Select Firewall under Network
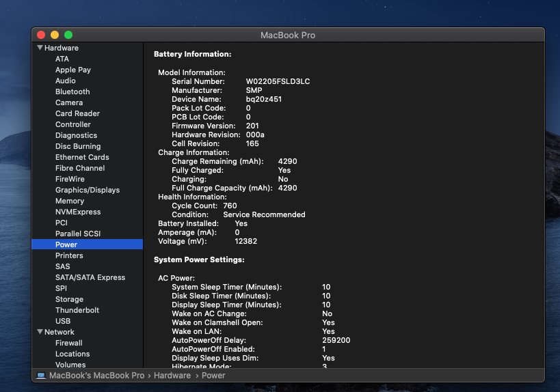Viewport: 560px width, 392px height. tap(69, 343)
